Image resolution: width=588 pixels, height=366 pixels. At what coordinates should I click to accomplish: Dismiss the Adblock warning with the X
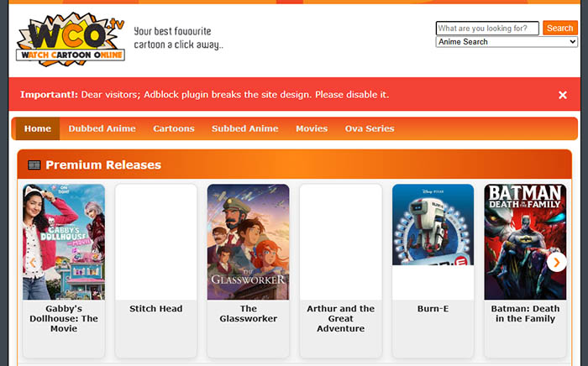tap(563, 95)
